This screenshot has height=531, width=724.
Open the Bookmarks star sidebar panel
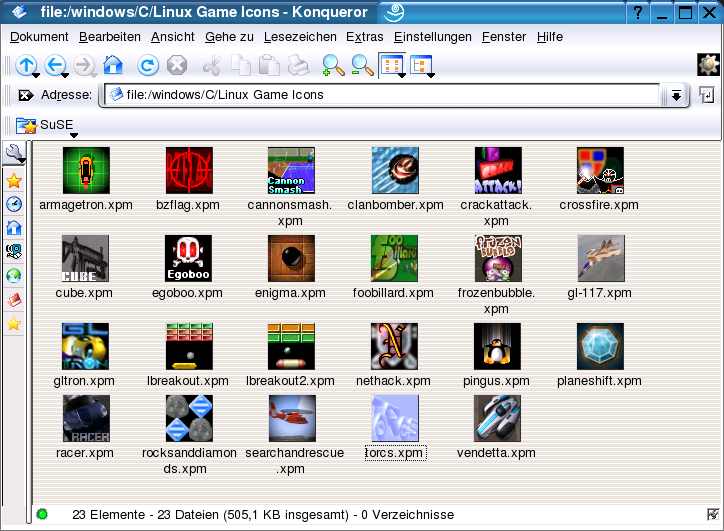point(14,181)
